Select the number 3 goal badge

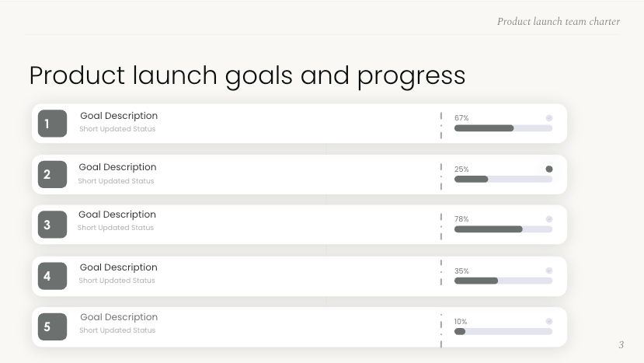(x=52, y=225)
